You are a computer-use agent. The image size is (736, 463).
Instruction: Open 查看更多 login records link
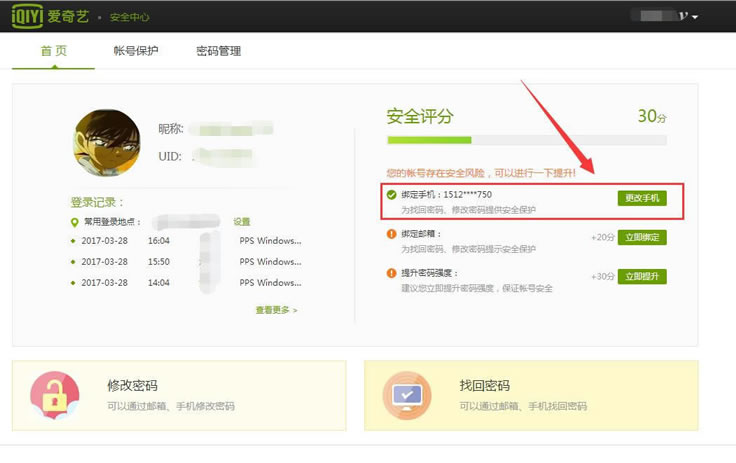[276, 310]
